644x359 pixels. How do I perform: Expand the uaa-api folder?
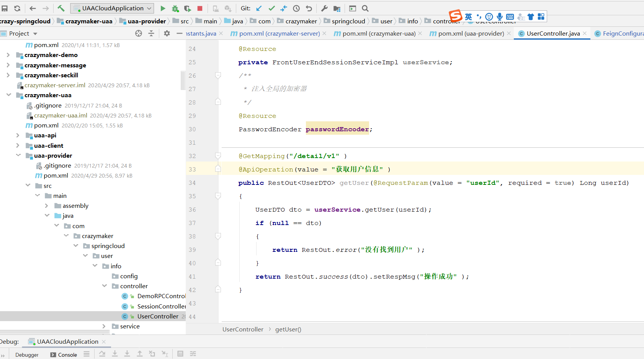pos(18,135)
